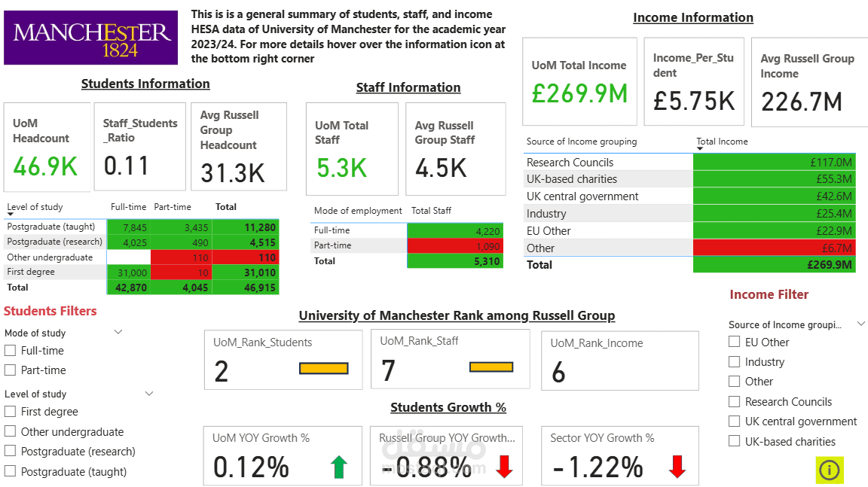Click the orange rank bar in UoM_Rank_Students card

tap(325, 368)
